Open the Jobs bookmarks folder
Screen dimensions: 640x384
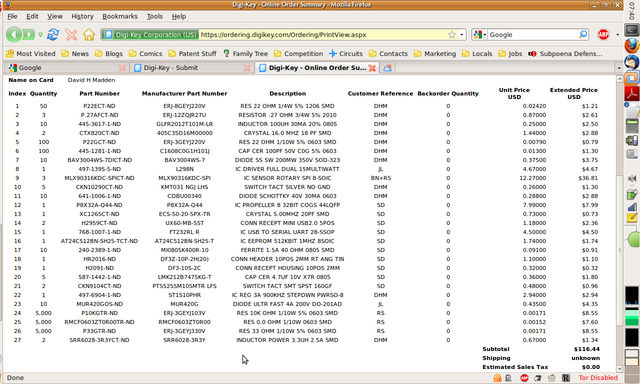[510, 53]
